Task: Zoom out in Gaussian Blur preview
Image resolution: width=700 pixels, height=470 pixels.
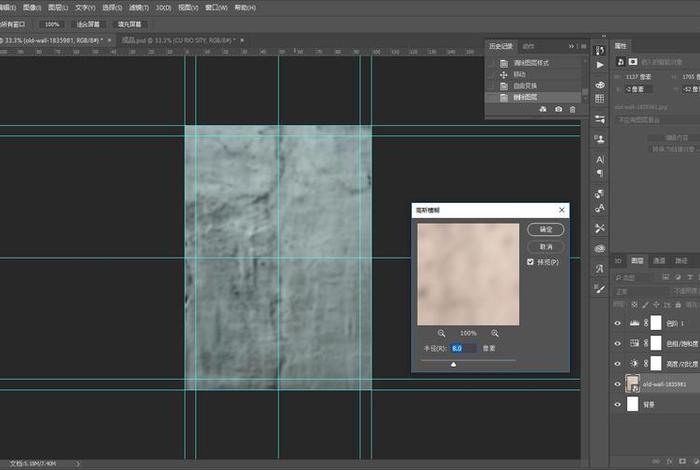Action: (x=441, y=333)
